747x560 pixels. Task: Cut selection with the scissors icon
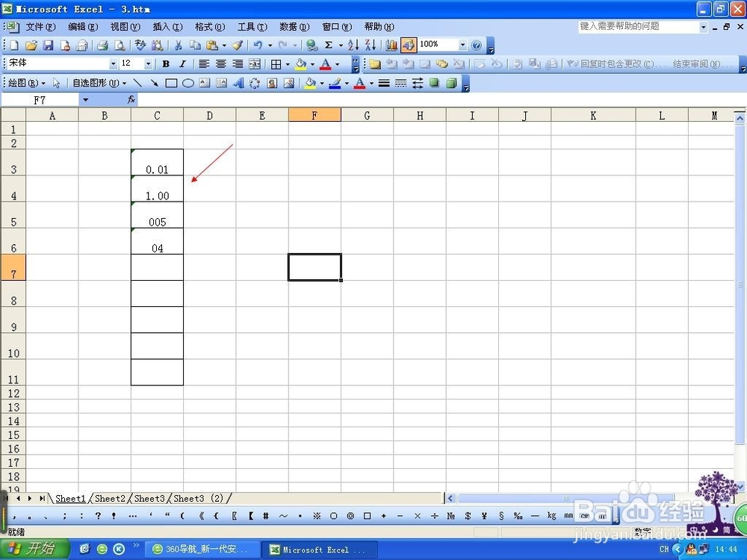click(x=179, y=46)
